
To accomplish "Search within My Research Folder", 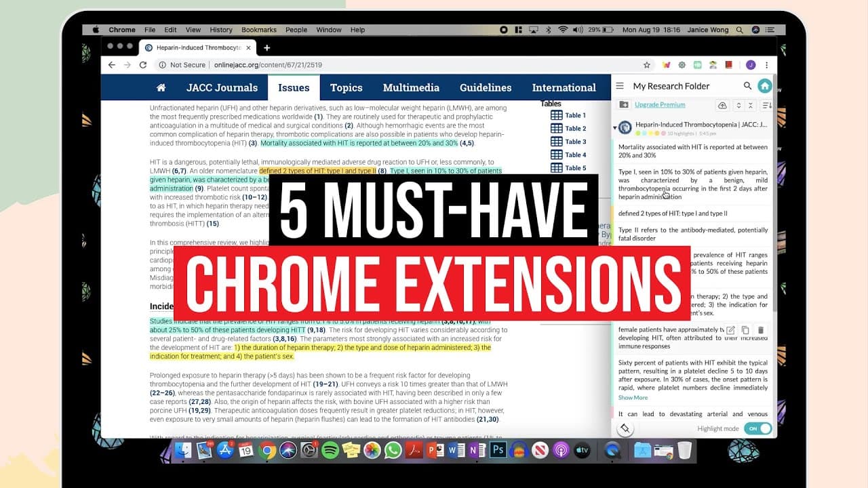I will (x=747, y=86).
